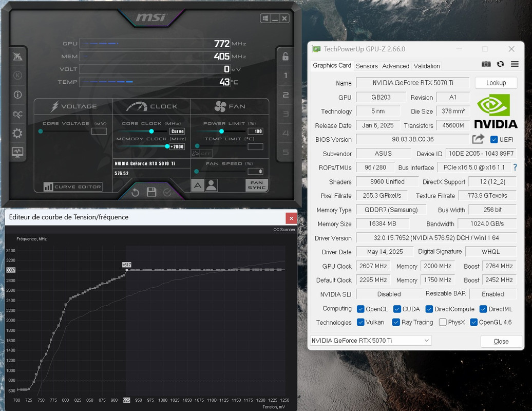This screenshot has width=532, height=411.
Task: Switch to Sensors tab in GPU-Z
Action: tap(367, 66)
